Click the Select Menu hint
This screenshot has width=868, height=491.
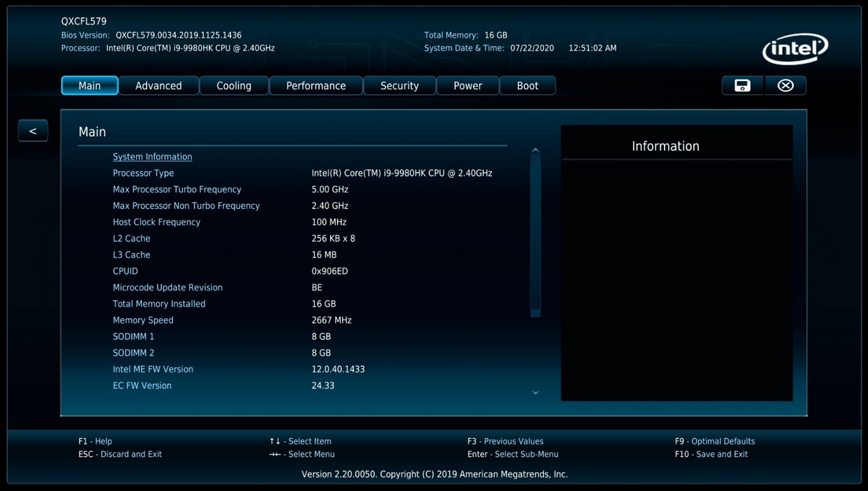[x=302, y=454]
